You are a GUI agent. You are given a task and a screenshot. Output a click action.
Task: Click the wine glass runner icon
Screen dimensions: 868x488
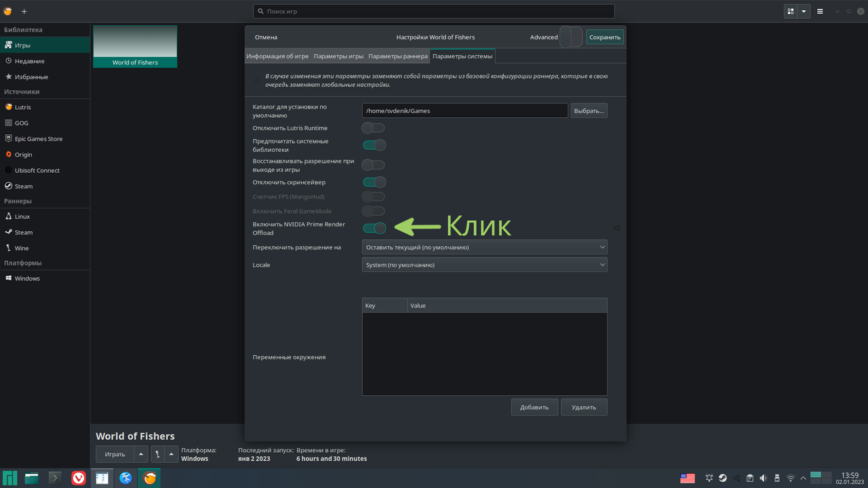click(157, 454)
